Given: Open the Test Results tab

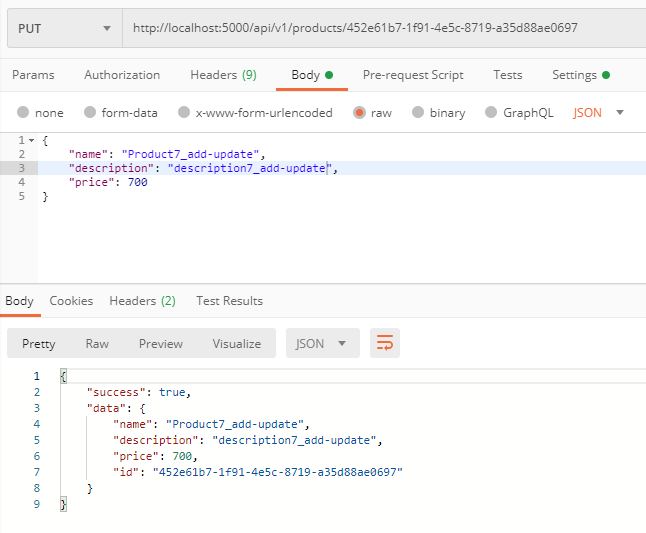Looking at the screenshot, I should (229, 301).
